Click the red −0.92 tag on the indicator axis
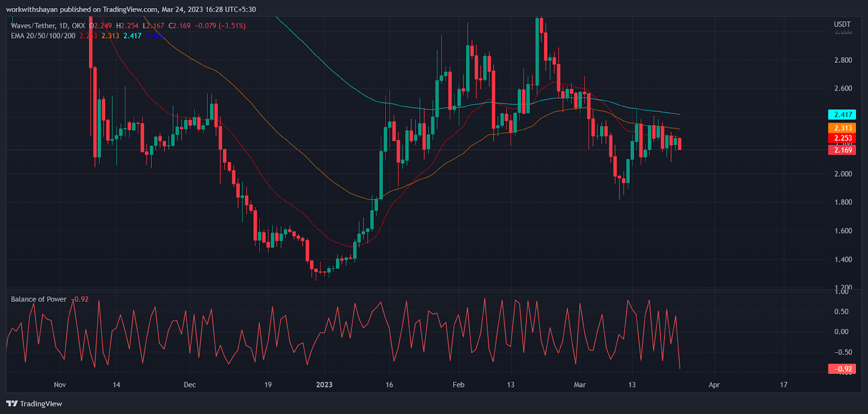 (x=842, y=369)
